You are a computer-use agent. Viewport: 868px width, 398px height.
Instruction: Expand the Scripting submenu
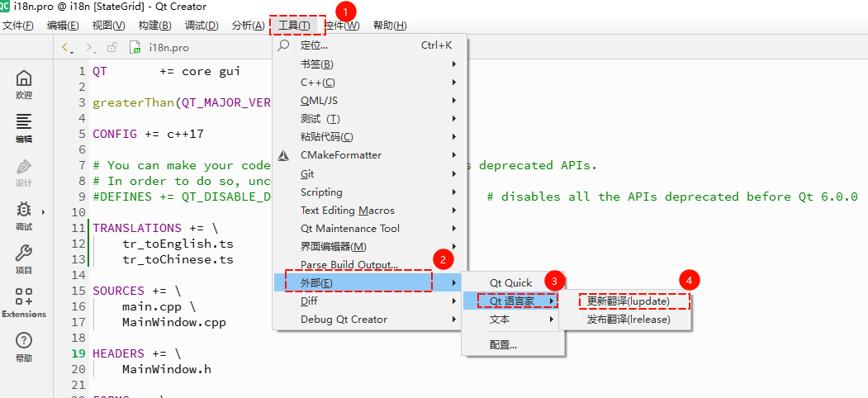(370, 192)
